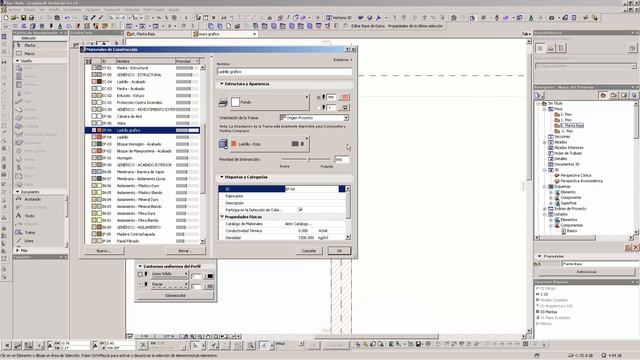Toggle 'Participa en la Detección de Colis...' checkbox
Viewport: 640px width, 360px height.
[300, 209]
